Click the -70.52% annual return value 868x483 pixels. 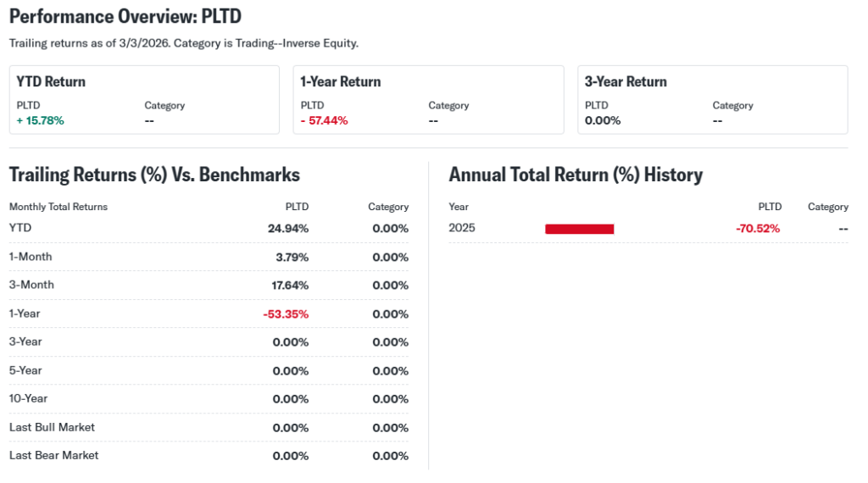point(757,229)
